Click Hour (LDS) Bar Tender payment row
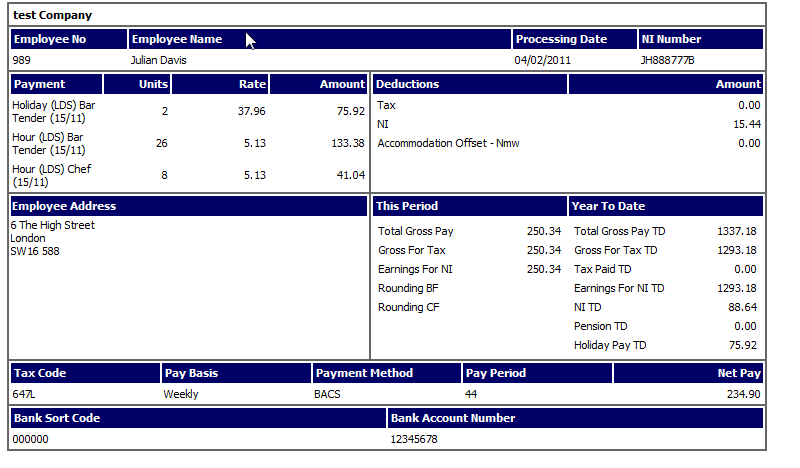The width and height of the screenshot is (800, 468). click(189, 143)
